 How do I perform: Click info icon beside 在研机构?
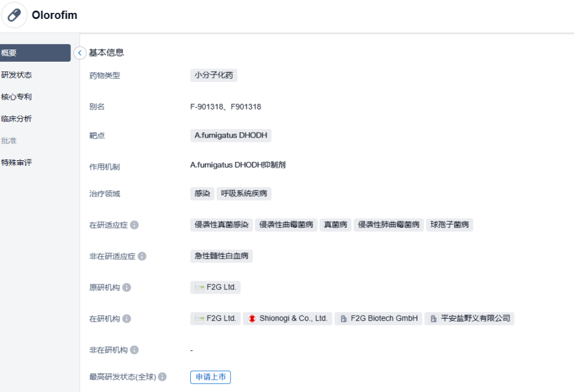click(x=127, y=319)
